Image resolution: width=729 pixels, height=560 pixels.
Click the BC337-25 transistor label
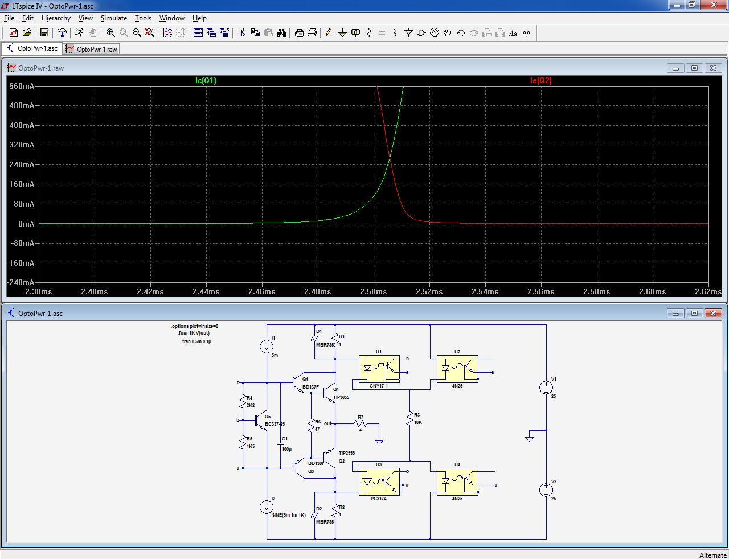pos(275,424)
